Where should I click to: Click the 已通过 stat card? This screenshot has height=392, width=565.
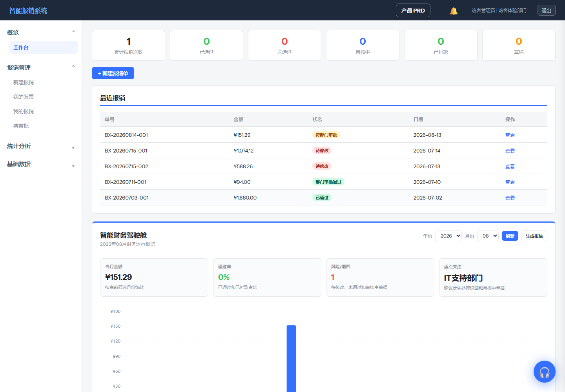coord(206,45)
